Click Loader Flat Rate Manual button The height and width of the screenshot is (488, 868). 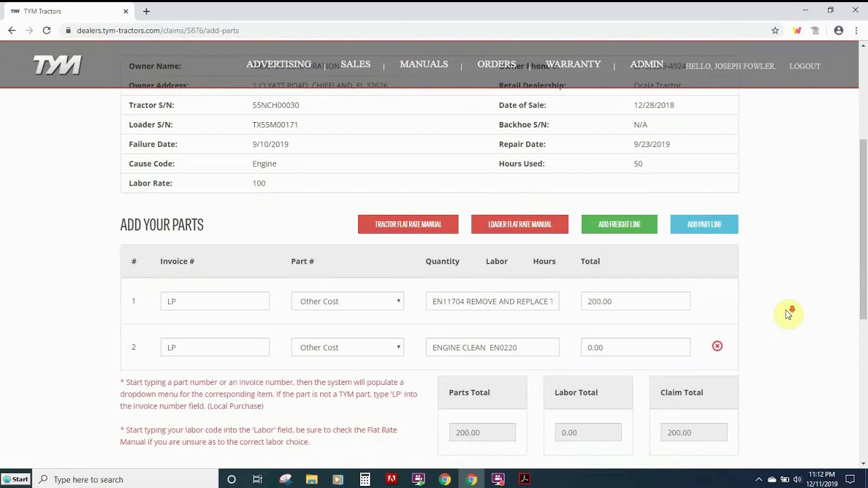click(519, 224)
